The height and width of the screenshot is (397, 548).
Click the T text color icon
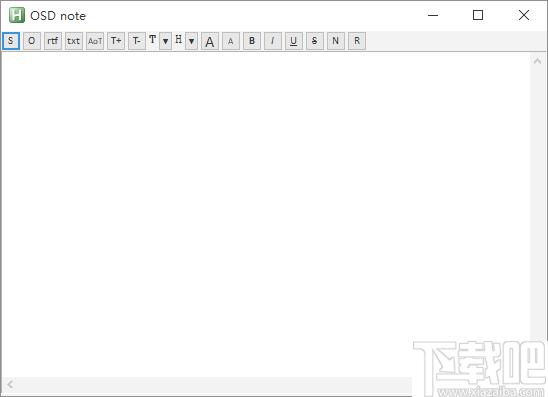(153, 39)
